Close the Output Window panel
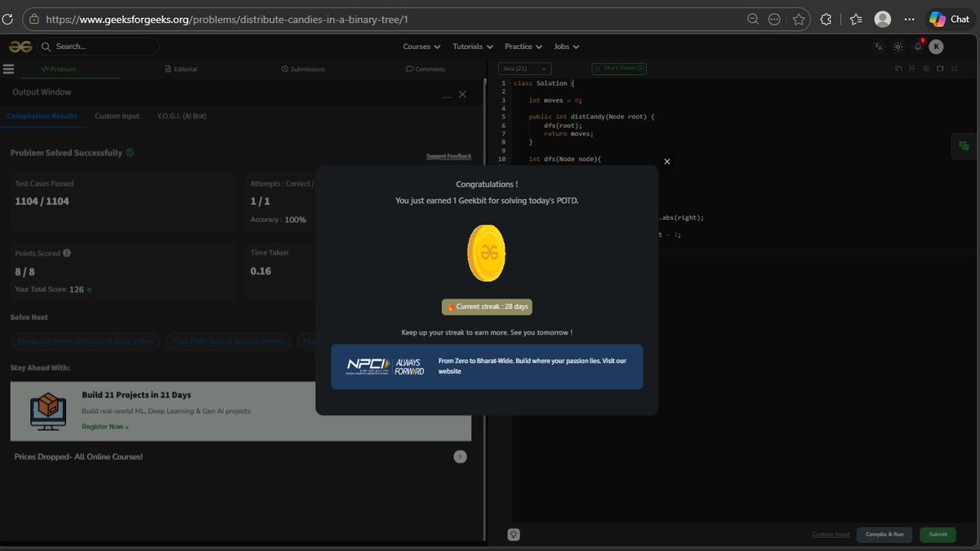The height and width of the screenshot is (551, 980). point(462,95)
